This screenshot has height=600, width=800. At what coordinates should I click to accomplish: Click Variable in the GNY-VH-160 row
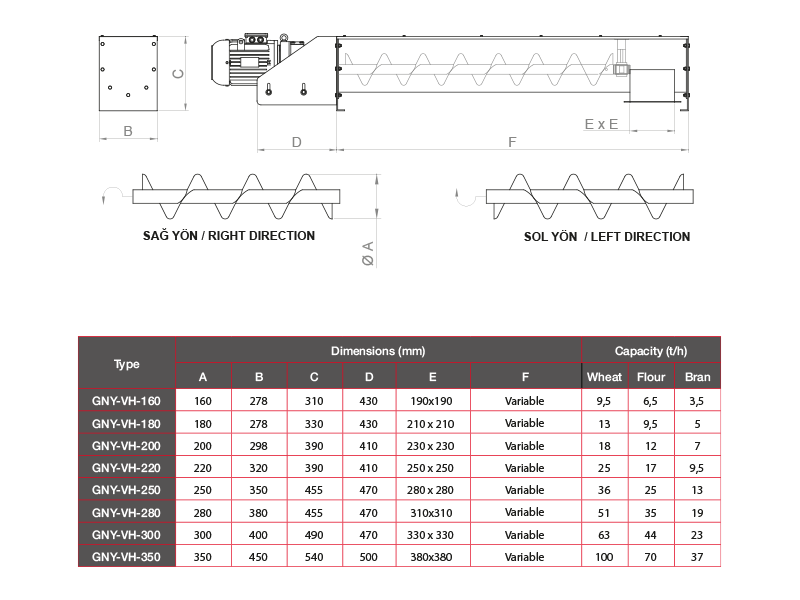pyautogui.click(x=524, y=401)
